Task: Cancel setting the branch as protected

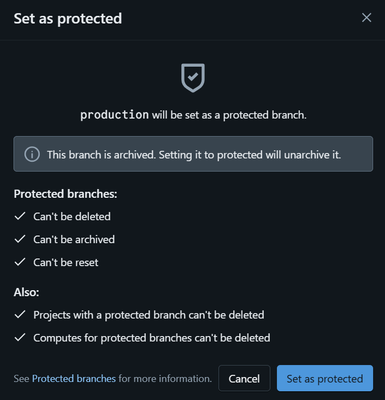Action: pyautogui.click(x=244, y=378)
